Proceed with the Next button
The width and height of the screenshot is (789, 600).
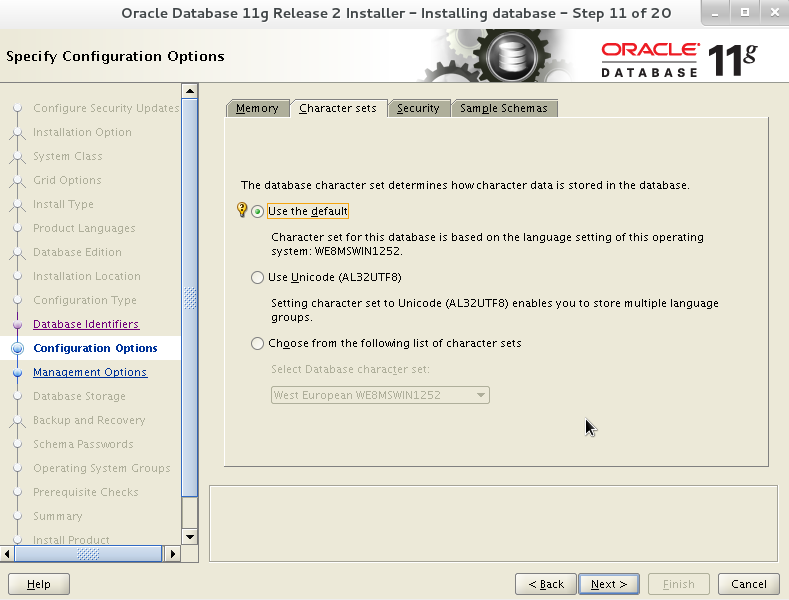point(609,584)
